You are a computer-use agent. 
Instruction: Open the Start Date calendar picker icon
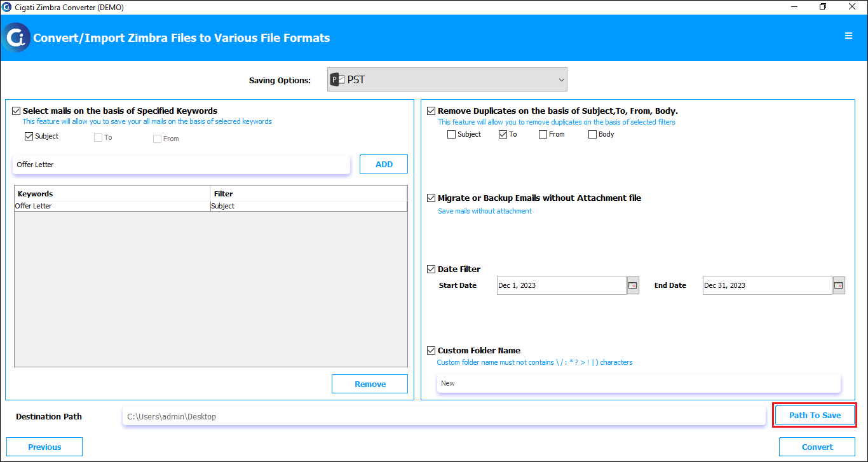pyautogui.click(x=633, y=285)
